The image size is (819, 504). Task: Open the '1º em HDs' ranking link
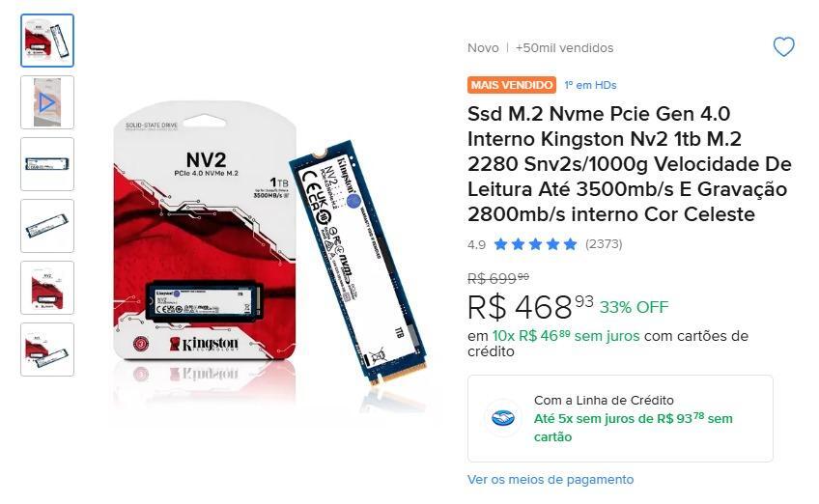tap(590, 85)
